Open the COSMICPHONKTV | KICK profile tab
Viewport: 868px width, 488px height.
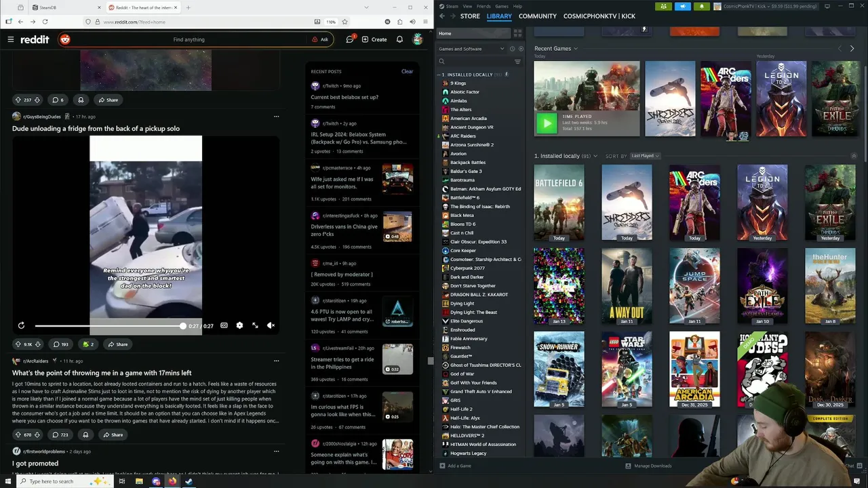(599, 16)
